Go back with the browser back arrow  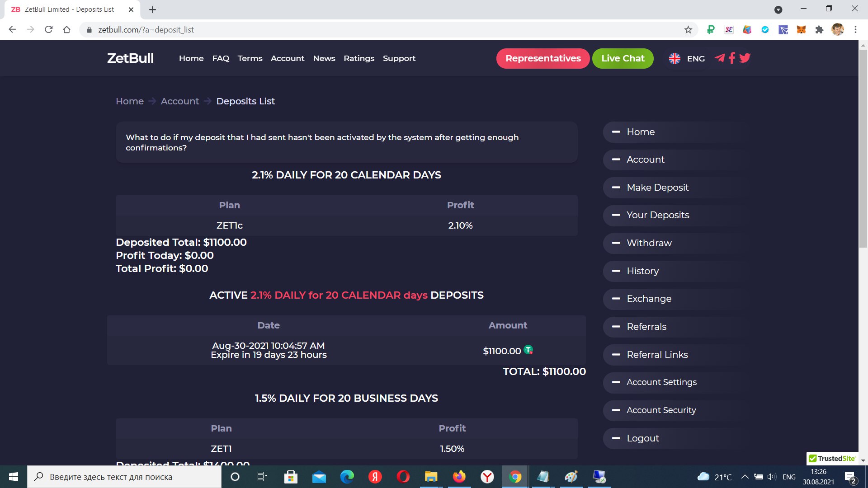coord(12,30)
